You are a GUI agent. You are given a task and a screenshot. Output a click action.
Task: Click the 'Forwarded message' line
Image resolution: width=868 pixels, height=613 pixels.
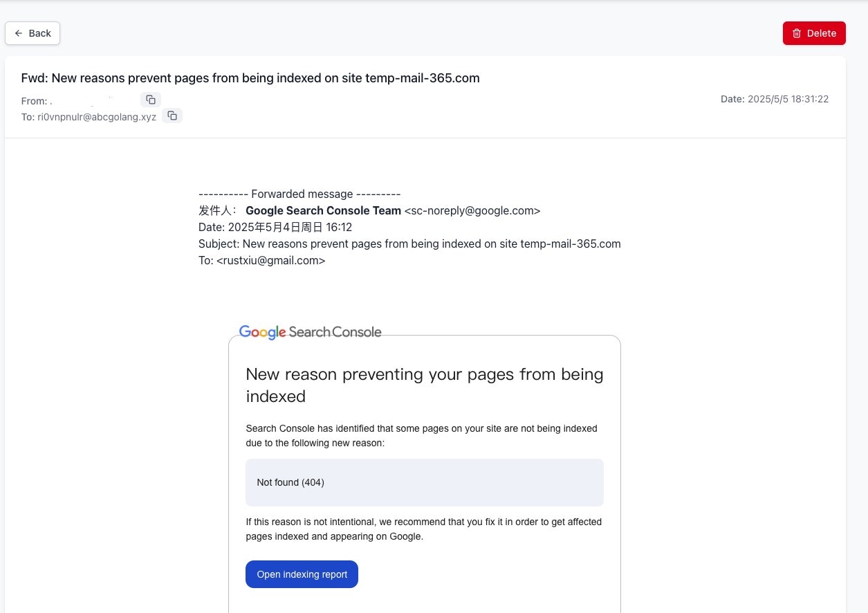click(x=299, y=194)
